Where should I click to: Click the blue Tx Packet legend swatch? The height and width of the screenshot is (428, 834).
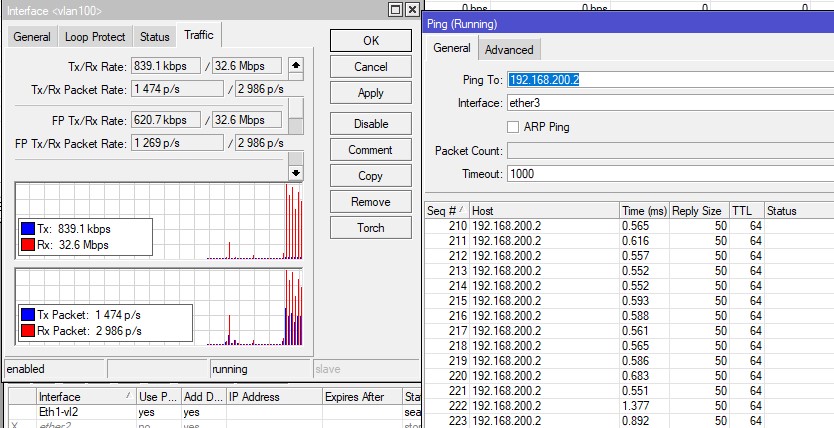(x=28, y=315)
